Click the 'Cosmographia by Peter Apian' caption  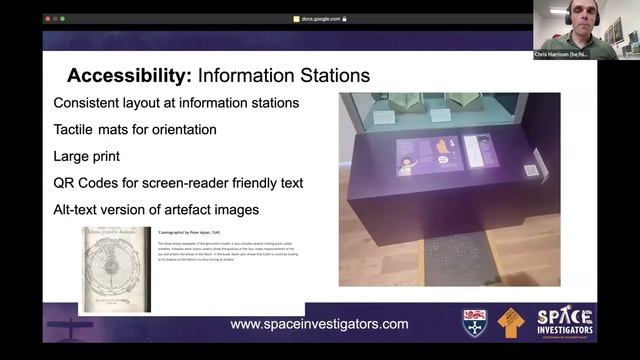click(x=189, y=232)
